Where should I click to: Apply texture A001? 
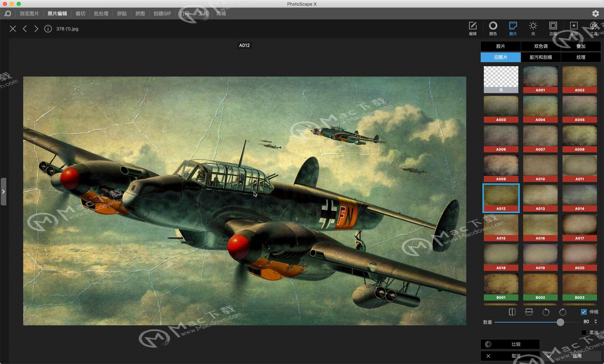click(540, 80)
